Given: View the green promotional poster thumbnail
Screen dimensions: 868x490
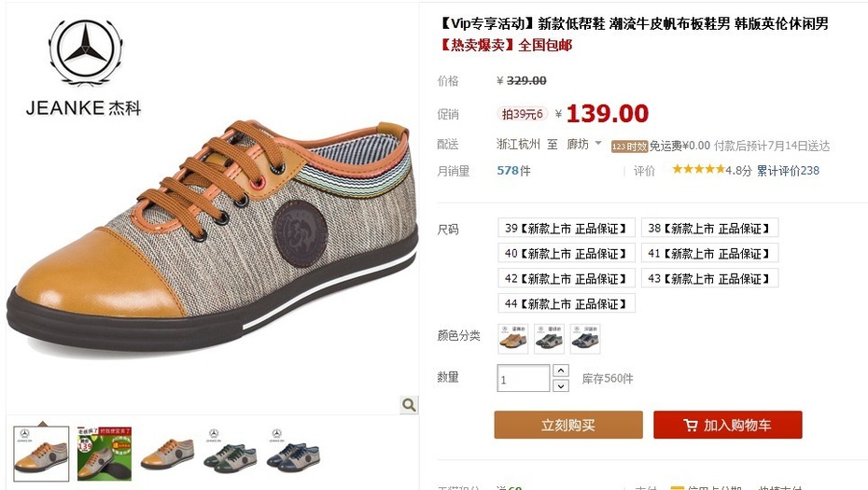Looking at the screenshot, I should (x=105, y=454).
